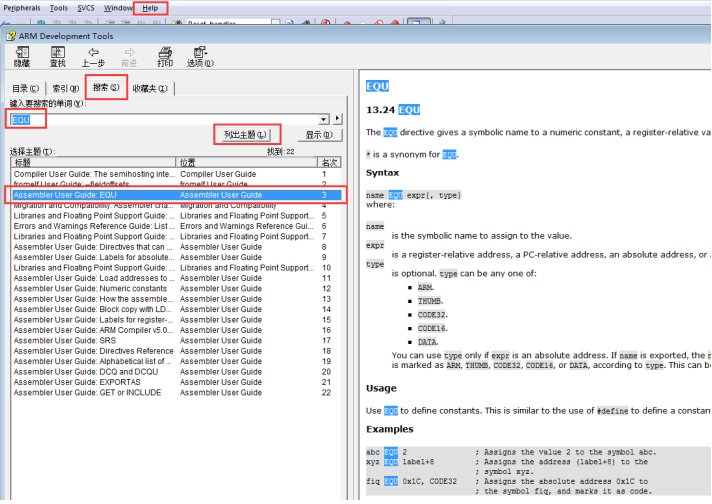Click the 'DATA.' bullet item

point(428,342)
